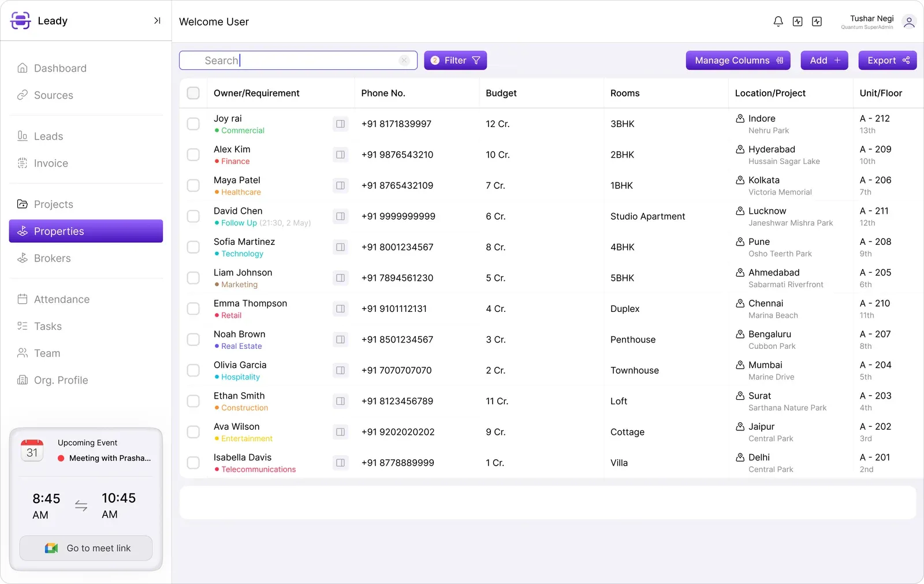Open side panel icon for Alex Kim
924x584 pixels.
[x=341, y=155]
